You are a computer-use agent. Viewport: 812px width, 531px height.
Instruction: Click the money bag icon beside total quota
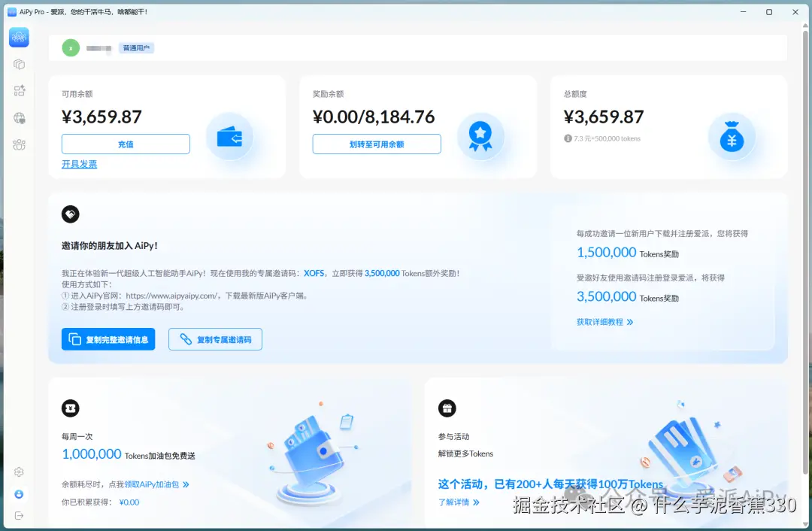[732, 137]
